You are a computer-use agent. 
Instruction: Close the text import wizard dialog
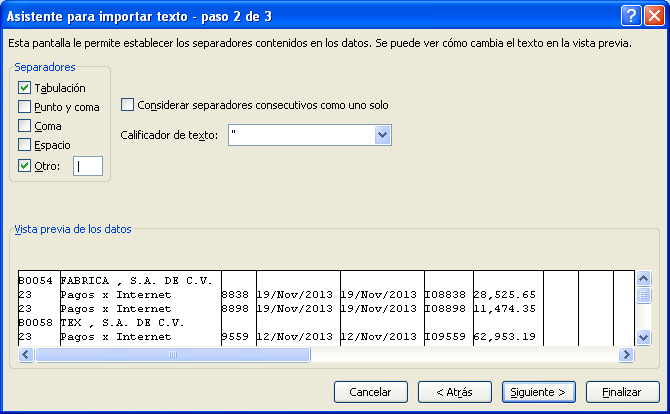point(654,16)
